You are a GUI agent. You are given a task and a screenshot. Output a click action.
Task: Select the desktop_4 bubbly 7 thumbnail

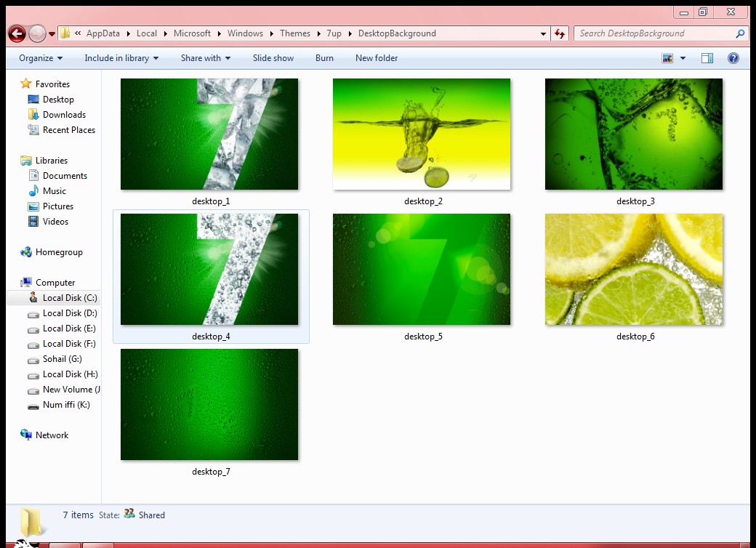pyautogui.click(x=209, y=269)
